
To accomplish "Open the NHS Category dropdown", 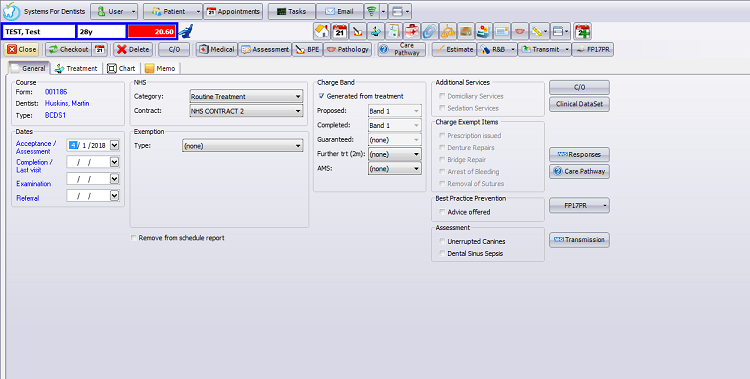I will click(x=246, y=97).
